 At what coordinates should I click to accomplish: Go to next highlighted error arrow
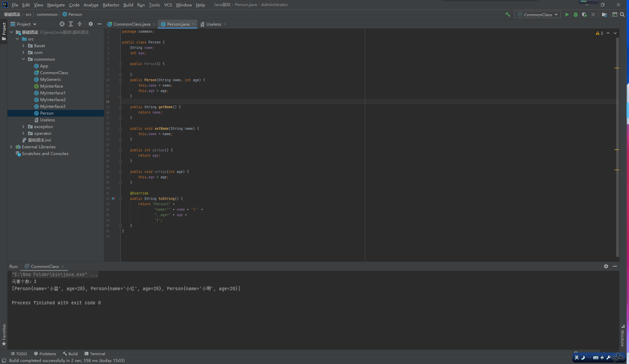[x=615, y=33]
